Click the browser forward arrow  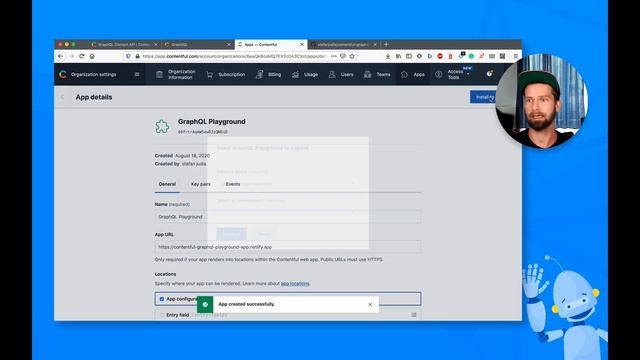pyautogui.click(x=71, y=56)
